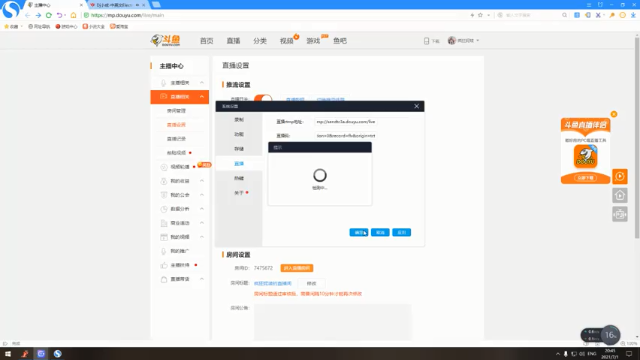Click the grey home floating side icon
Viewport: 640px width, 360px height.
[x=620, y=196]
